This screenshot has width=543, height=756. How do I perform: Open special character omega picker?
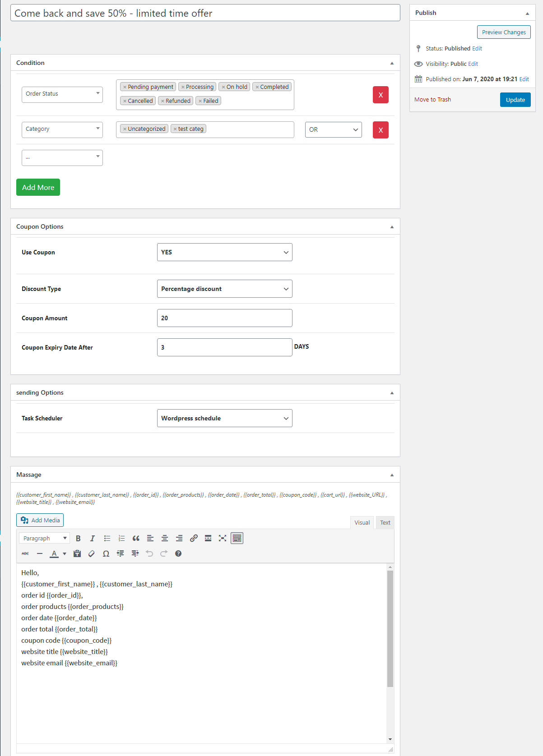(x=106, y=553)
